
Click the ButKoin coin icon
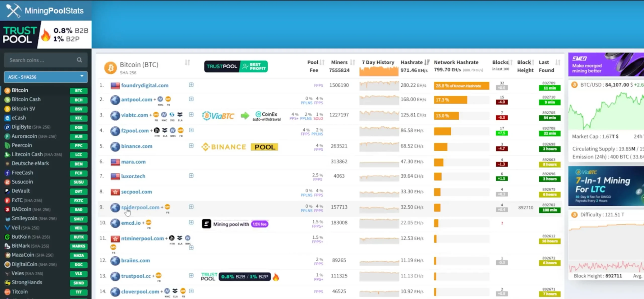(7, 237)
